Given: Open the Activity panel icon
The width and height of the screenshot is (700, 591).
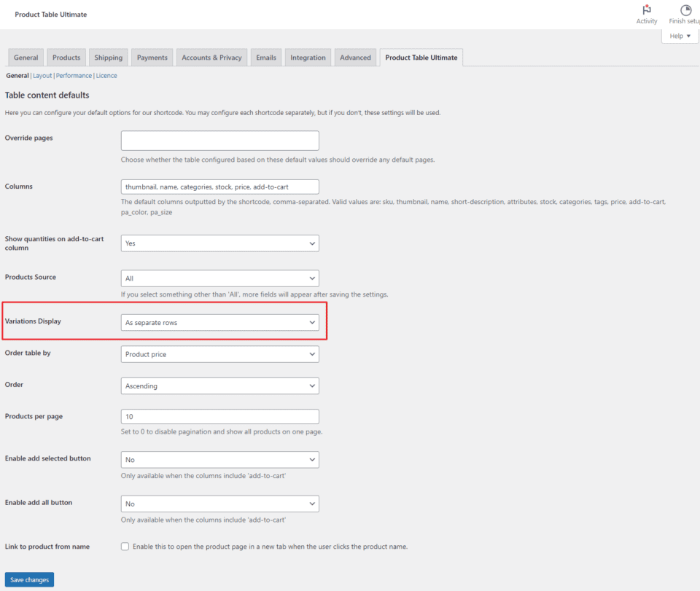Looking at the screenshot, I should [x=647, y=10].
